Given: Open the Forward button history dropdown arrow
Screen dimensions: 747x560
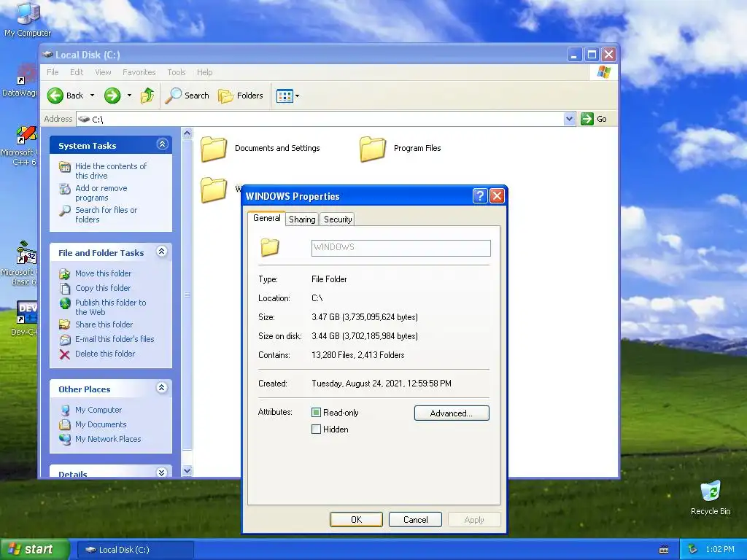Looking at the screenshot, I should [x=129, y=96].
